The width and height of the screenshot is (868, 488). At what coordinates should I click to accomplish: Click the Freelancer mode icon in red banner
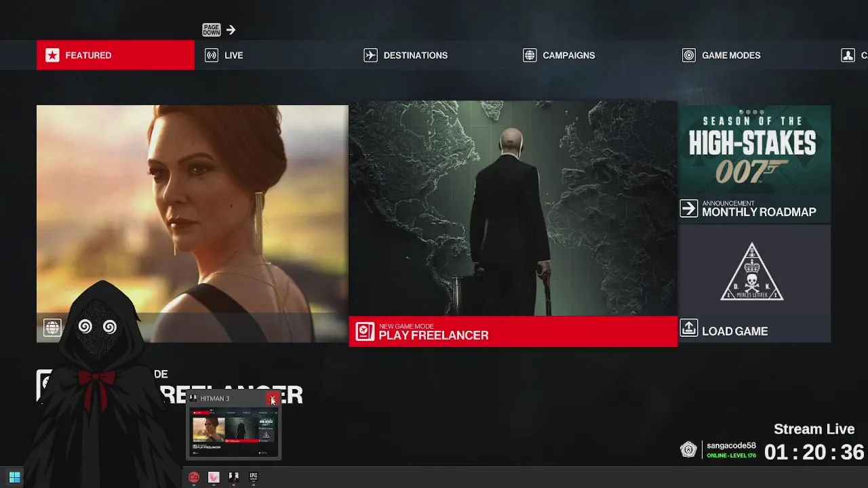tap(365, 331)
